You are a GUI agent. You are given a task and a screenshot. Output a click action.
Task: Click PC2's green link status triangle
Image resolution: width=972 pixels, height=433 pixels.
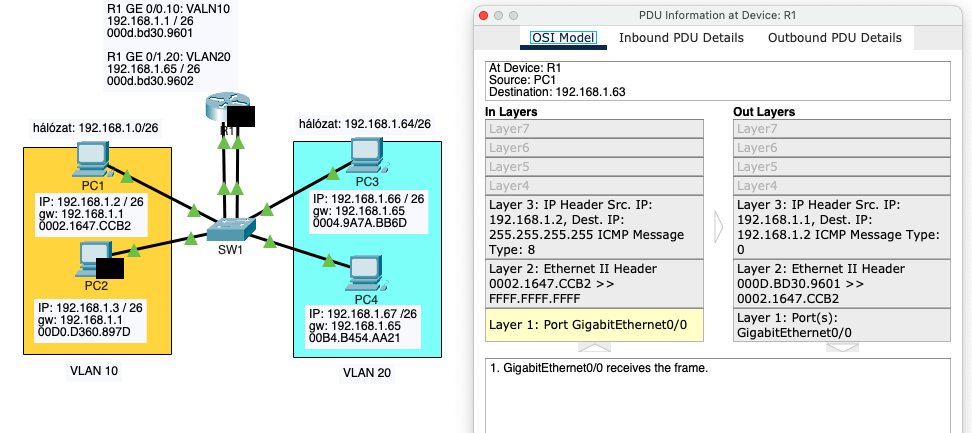click(x=132, y=250)
